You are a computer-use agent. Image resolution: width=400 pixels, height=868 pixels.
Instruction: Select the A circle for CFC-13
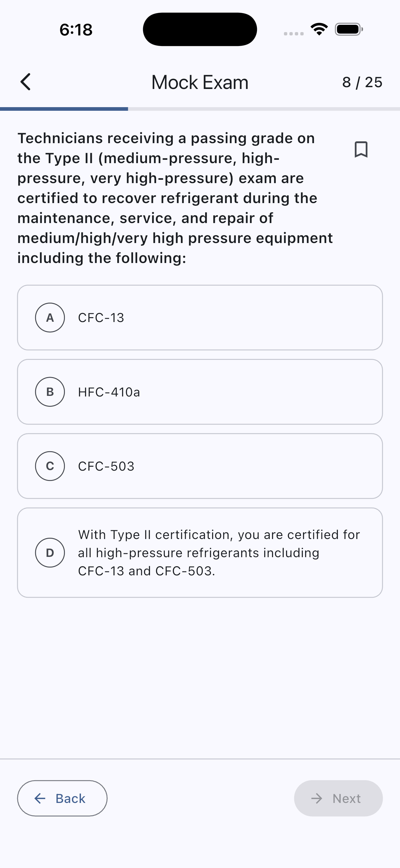pyautogui.click(x=50, y=317)
